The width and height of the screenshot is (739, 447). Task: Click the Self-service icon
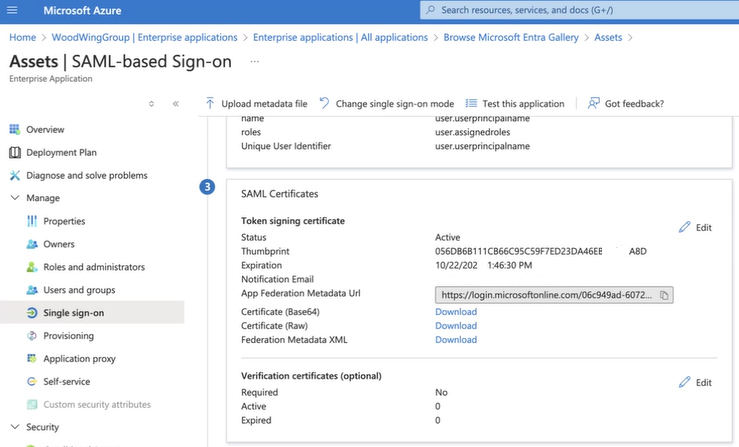tap(32, 381)
